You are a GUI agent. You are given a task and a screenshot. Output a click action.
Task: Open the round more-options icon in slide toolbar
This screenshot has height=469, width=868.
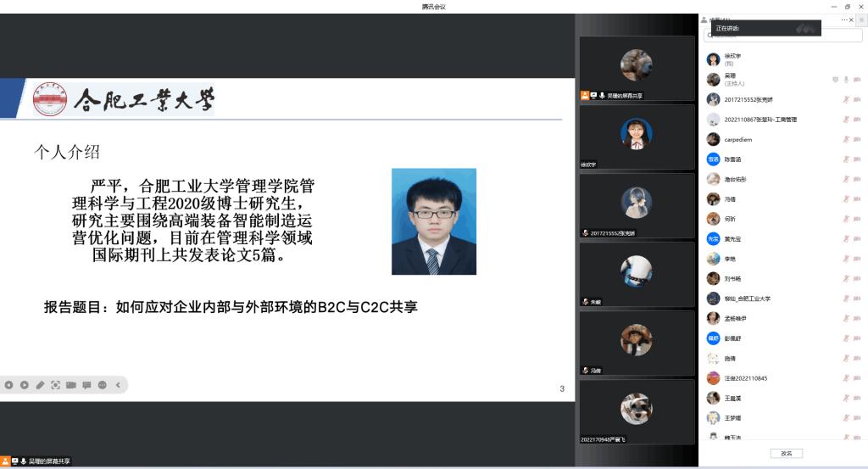pos(103,385)
